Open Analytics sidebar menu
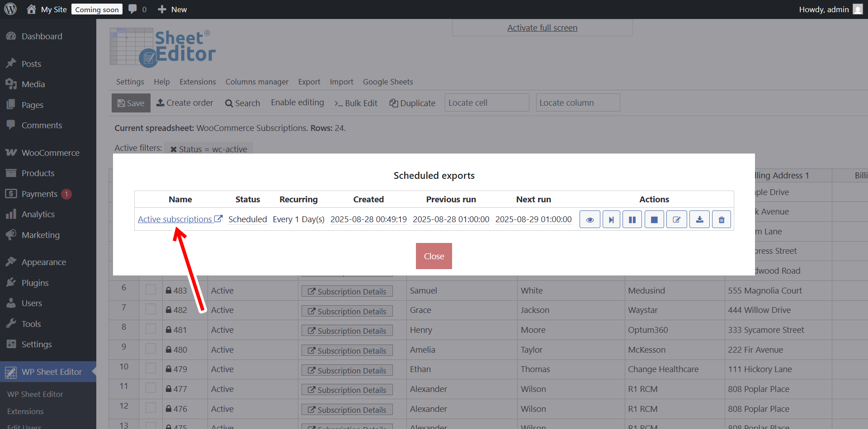Viewport: 868px width, 429px height. point(38,214)
